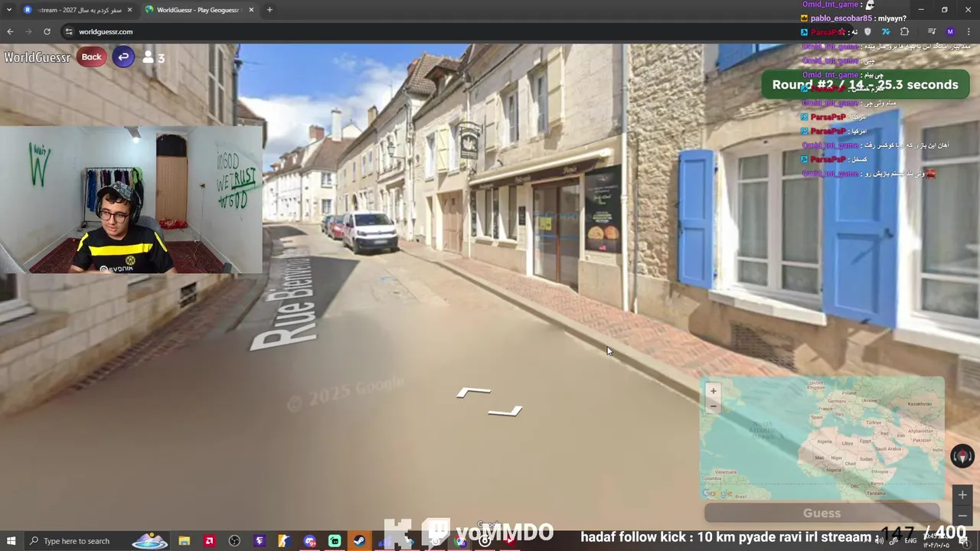View site information icon in address bar
This screenshot has width=980, height=551.
(69, 31)
